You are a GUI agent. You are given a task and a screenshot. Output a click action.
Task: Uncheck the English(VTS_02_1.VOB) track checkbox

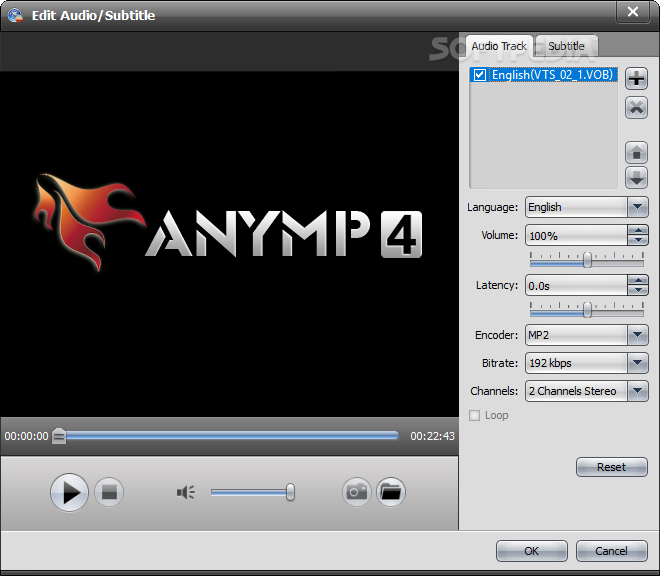point(479,75)
